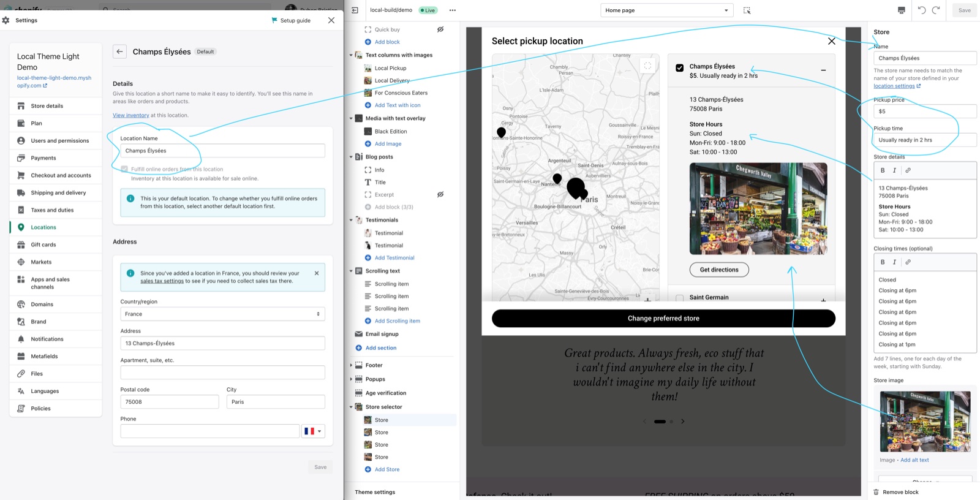Click Change preferred store button
Viewport: 980px width, 500px height.
pyautogui.click(x=663, y=319)
